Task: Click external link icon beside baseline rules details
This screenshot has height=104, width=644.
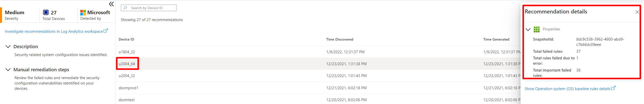Action: point(613,88)
